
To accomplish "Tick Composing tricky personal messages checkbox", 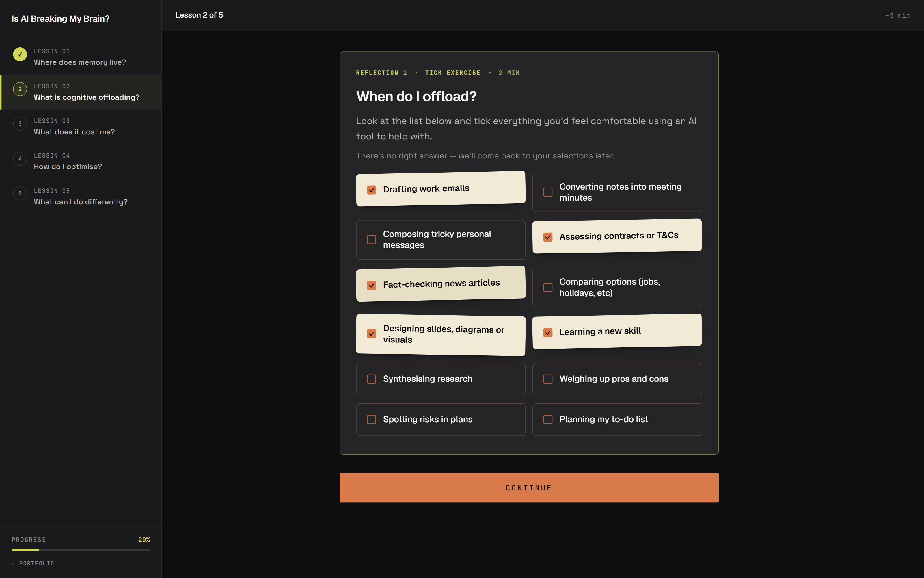I will [x=372, y=240].
